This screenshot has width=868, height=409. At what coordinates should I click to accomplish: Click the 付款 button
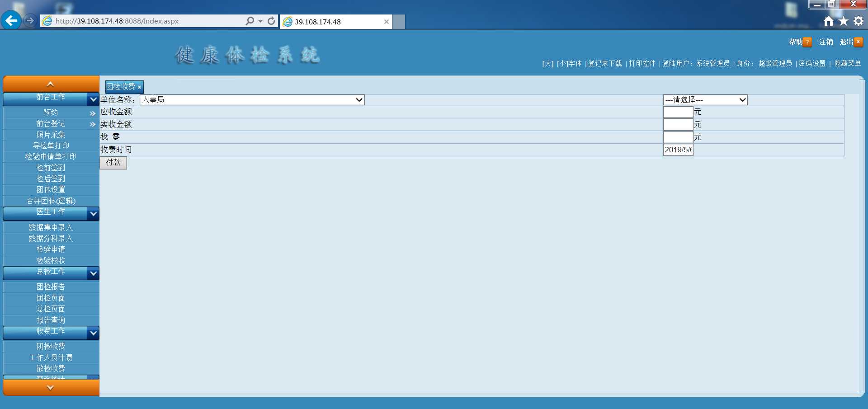click(x=113, y=163)
